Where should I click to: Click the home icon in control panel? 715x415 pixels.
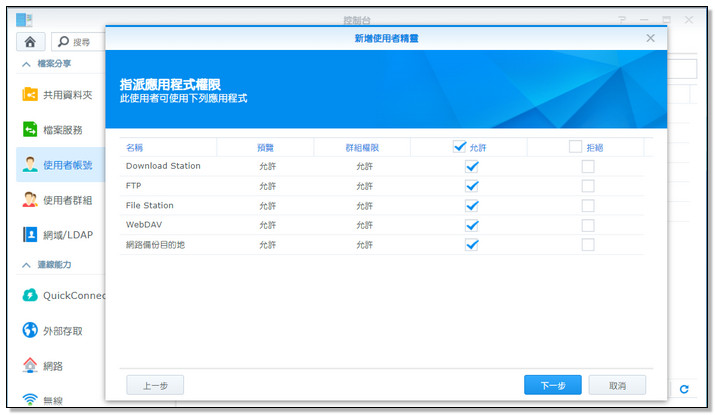point(33,42)
